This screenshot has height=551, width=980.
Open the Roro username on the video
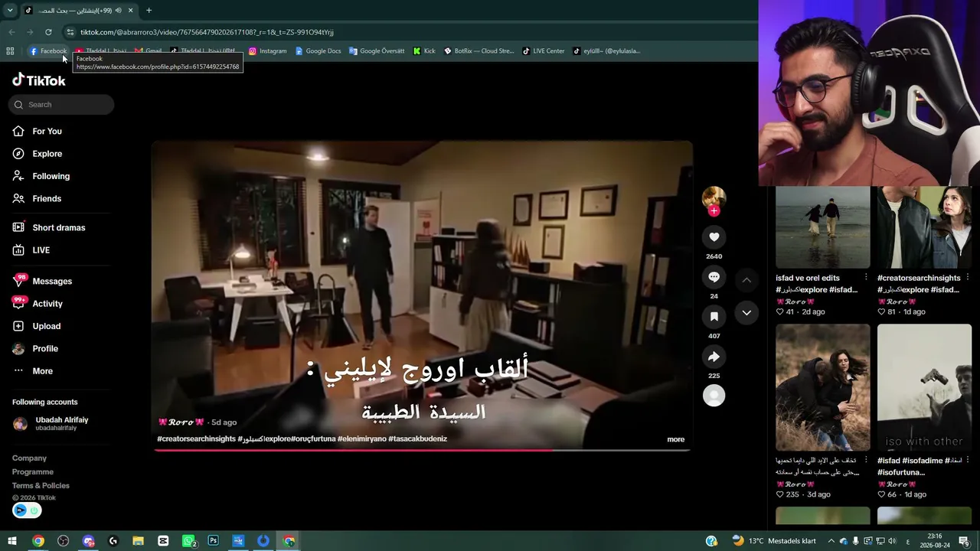coord(181,422)
